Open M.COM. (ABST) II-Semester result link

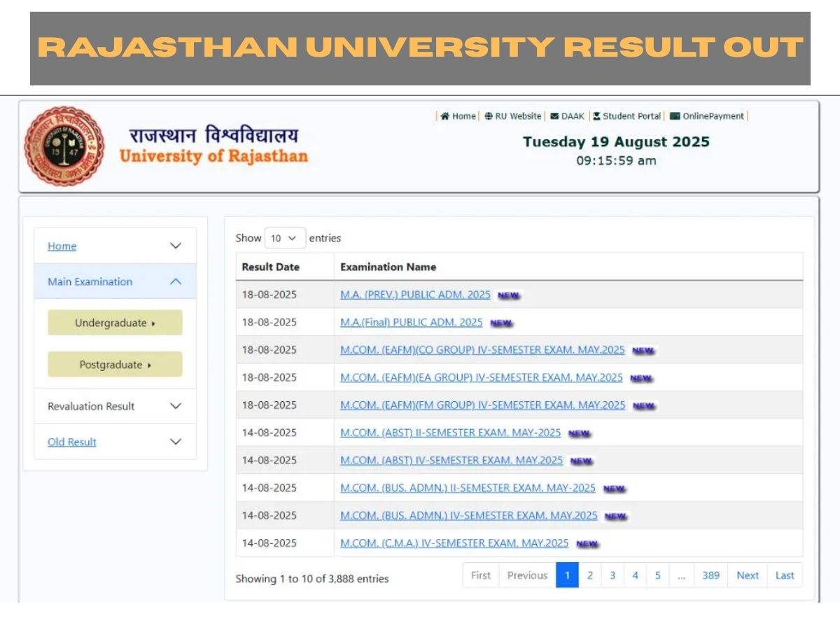click(x=450, y=433)
